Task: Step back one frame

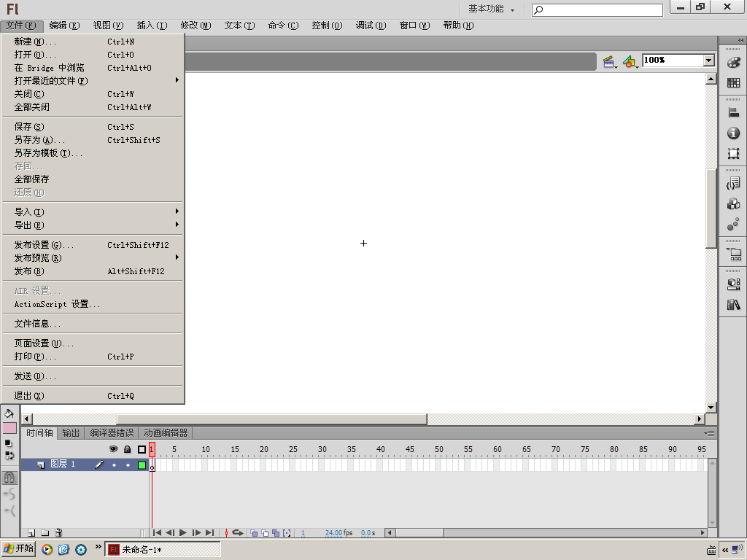Action: tap(169, 533)
